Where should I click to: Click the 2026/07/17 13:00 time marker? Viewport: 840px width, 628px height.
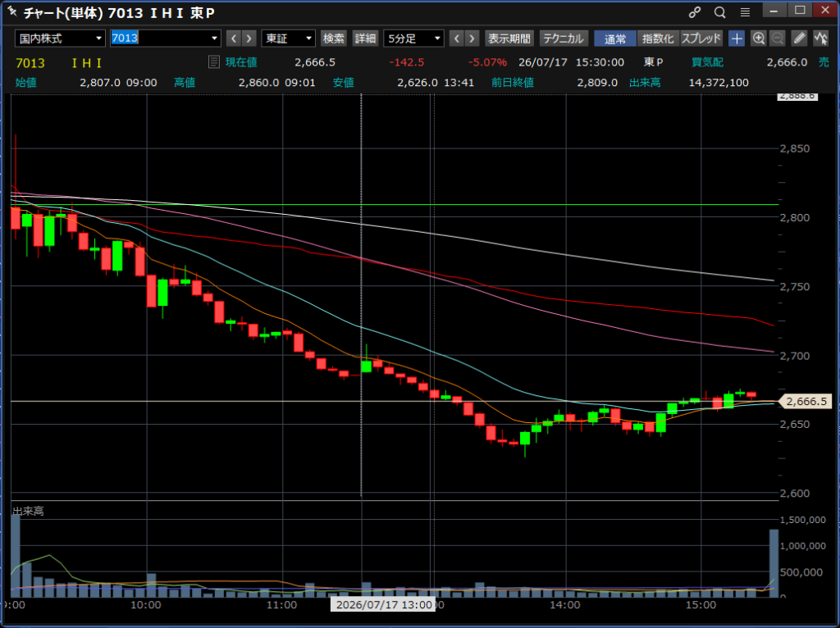point(383,604)
